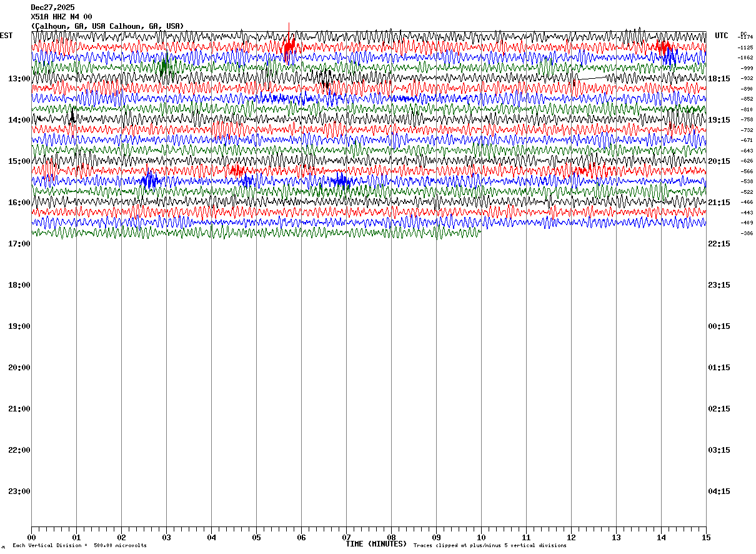This screenshot has width=756, height=554.
Task: Select the DC offset value -732
Action: tap(747, 130)
